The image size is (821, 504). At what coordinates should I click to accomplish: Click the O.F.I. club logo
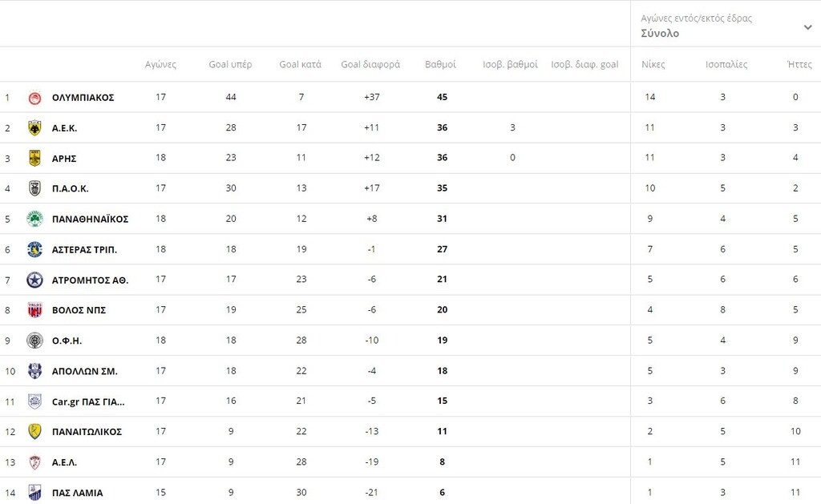click(34, 341)
